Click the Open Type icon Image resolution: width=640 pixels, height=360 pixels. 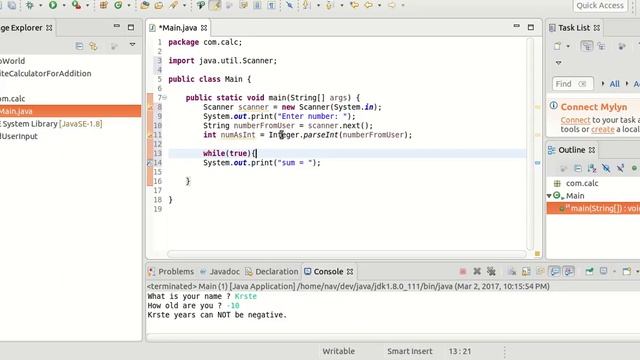pyautogui.click(x=144, y=5)
